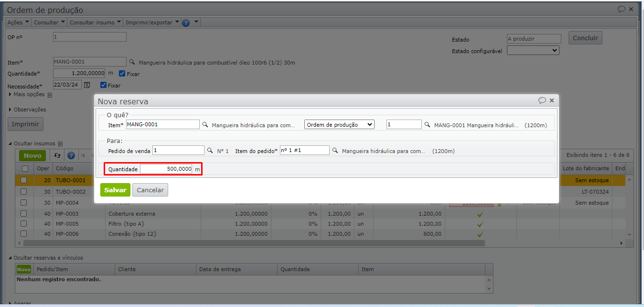Click Item do pedido input field
The height and width of the screenshot is (307, 644).
point(305,151)
